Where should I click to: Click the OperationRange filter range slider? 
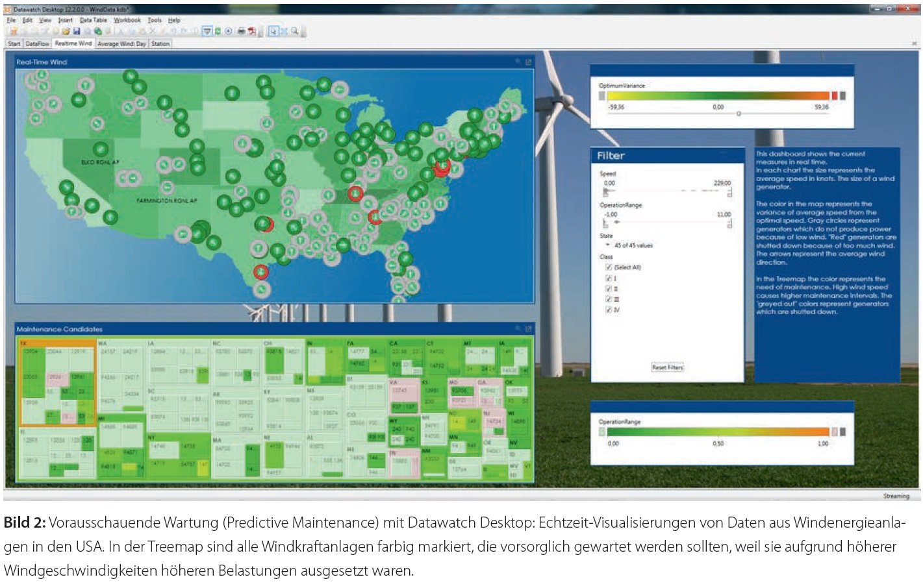click(x=668, y=223)
